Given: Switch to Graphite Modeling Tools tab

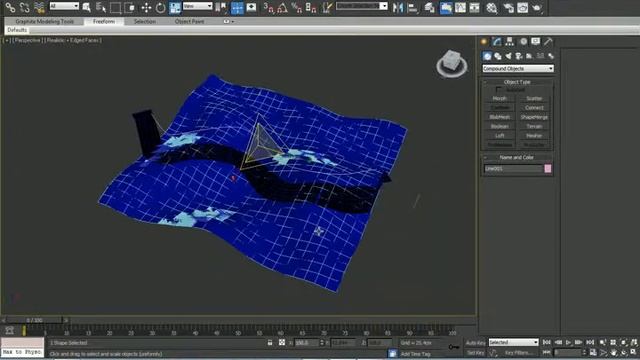Looking at the screenshot, I should [x=44, y=21].
